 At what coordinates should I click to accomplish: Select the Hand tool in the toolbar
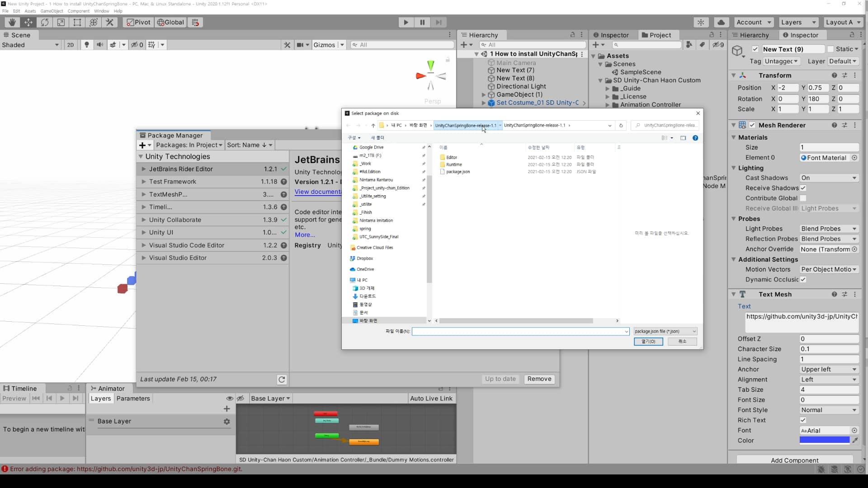coord(11,22)
